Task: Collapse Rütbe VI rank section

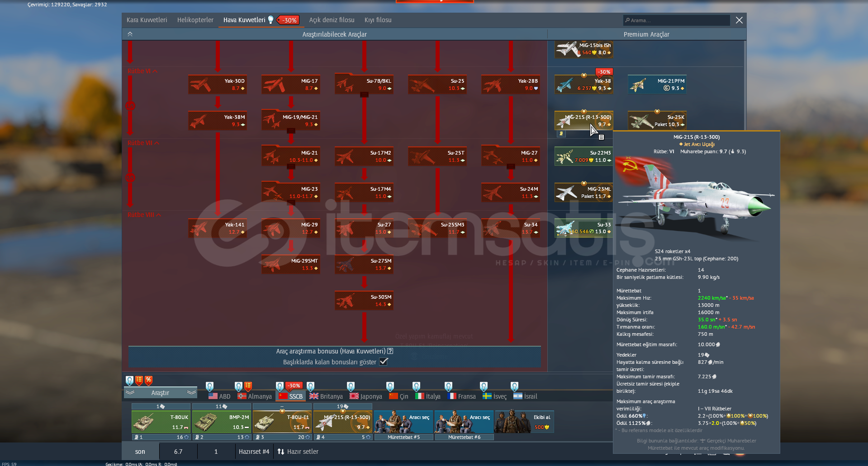Action: (142, 71)
